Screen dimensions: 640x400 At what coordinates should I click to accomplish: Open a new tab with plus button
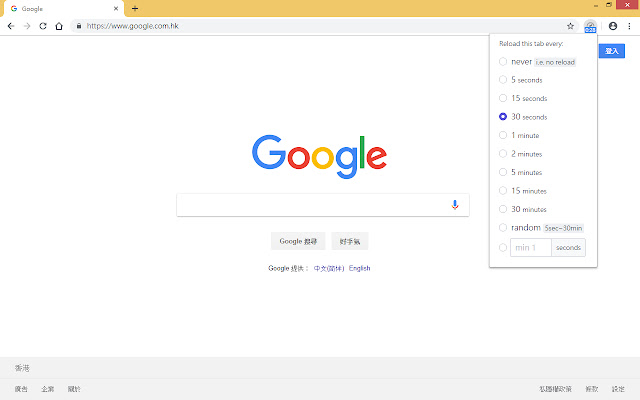(135, 8)
